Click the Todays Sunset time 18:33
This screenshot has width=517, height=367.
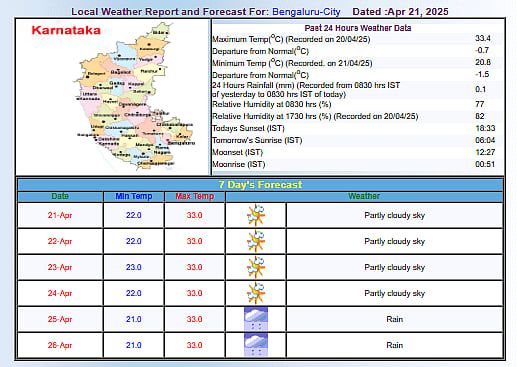[485, 128]
